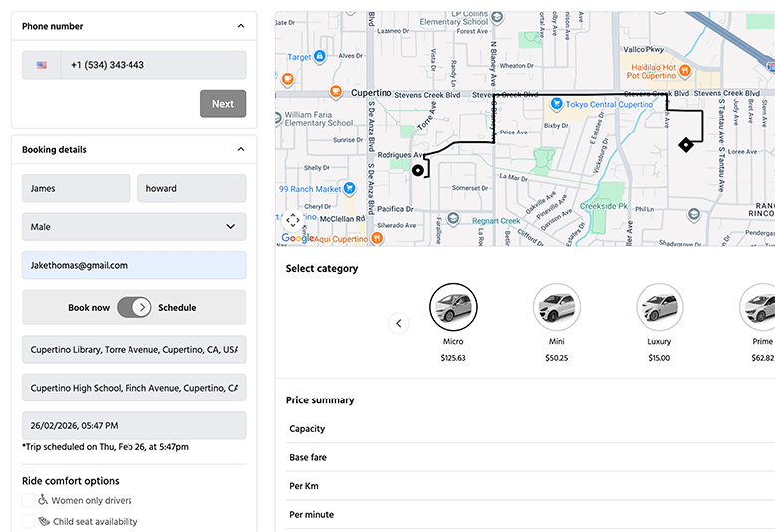Click the Creekside Pk label on map

[x=603, y=206]
